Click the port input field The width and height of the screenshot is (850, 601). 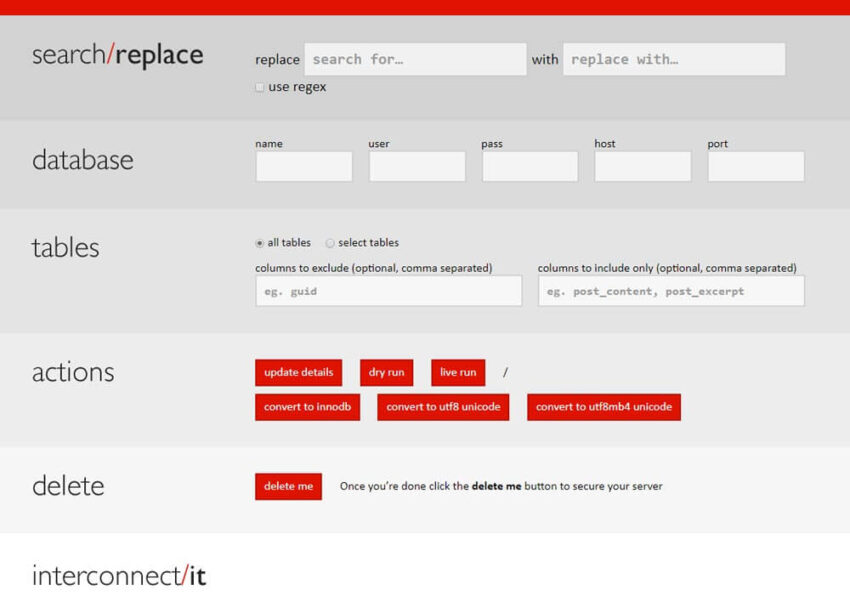(755, 166)
